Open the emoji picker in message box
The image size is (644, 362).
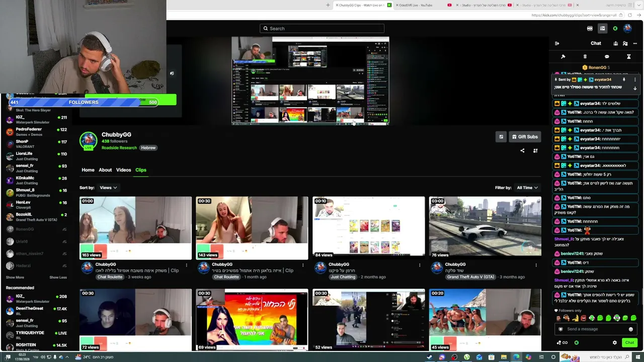[631, 329]
